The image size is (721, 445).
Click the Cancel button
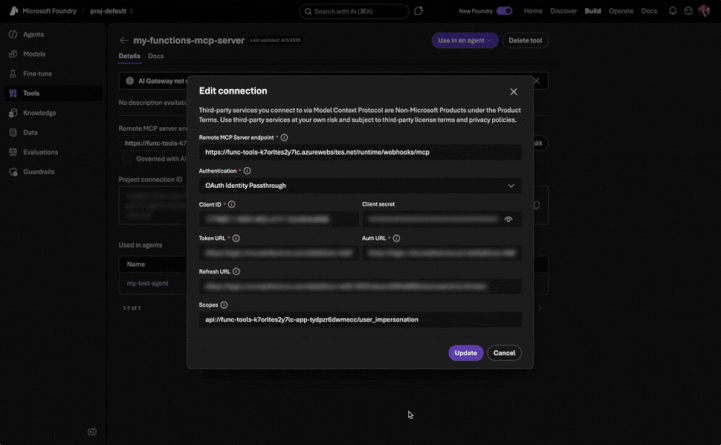click(504, 353)
